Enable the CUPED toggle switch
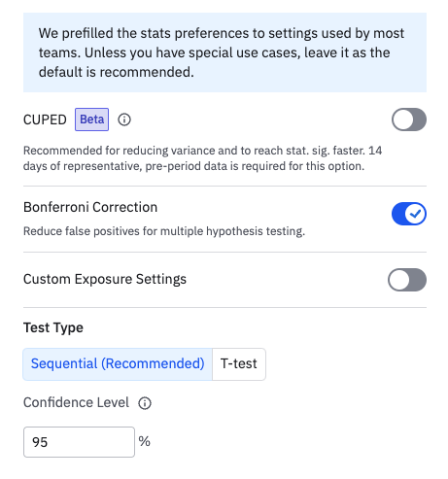The image size is (448, 479). (409, 120)
